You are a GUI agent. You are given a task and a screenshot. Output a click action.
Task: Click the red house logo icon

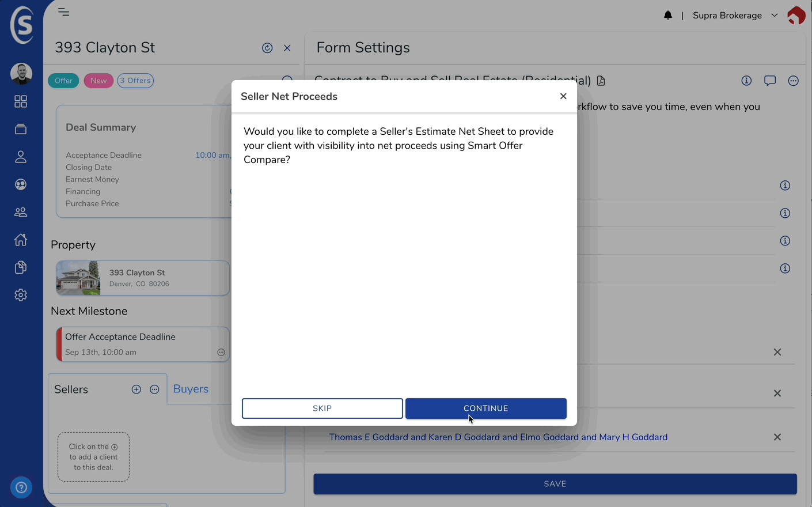coord(796,16)
